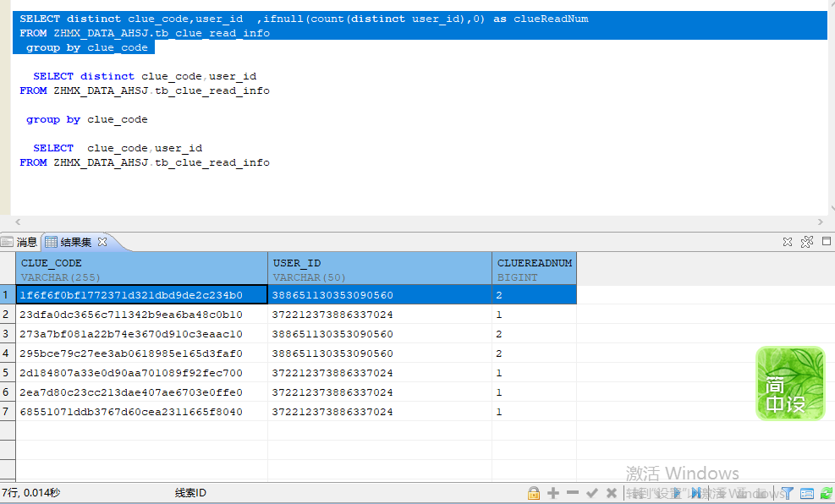Sort by the CLUEREADNUM column header

click(x=534, y=269)
